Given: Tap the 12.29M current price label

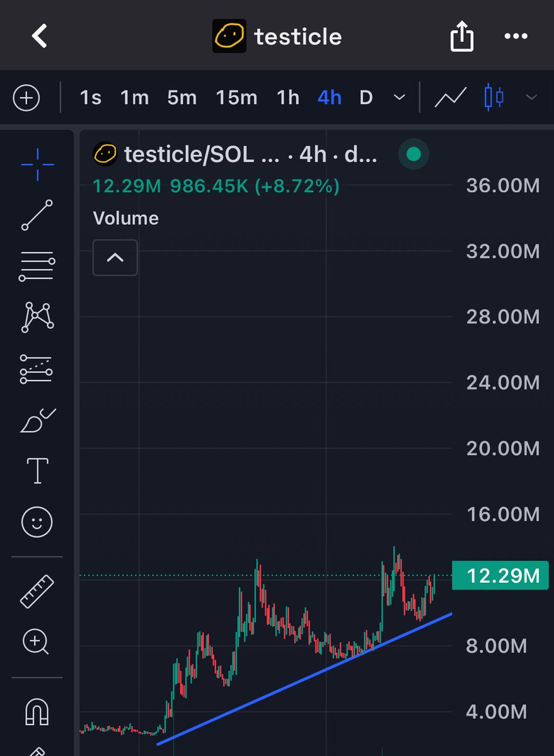Looking at the screenshot, I should [500, 576].
